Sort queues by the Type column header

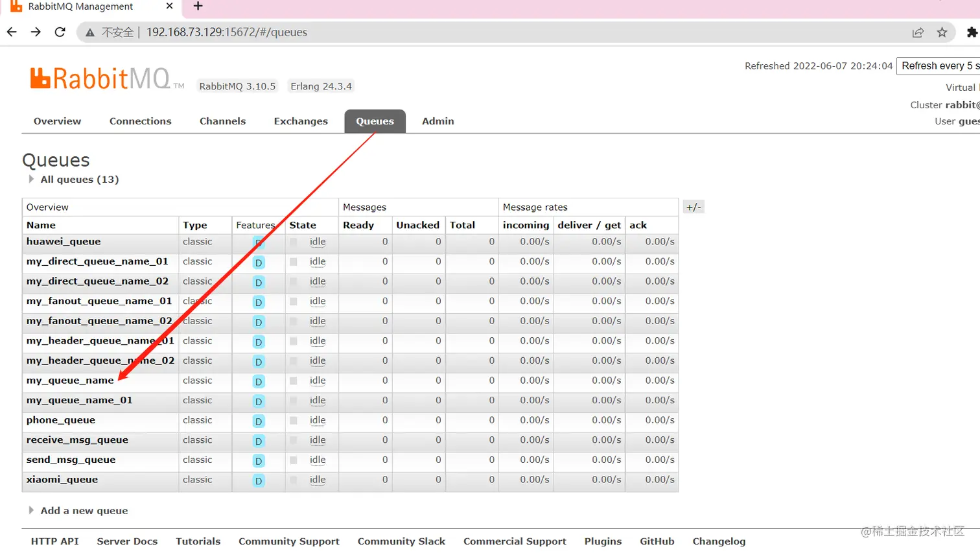(x=195, y=225)
